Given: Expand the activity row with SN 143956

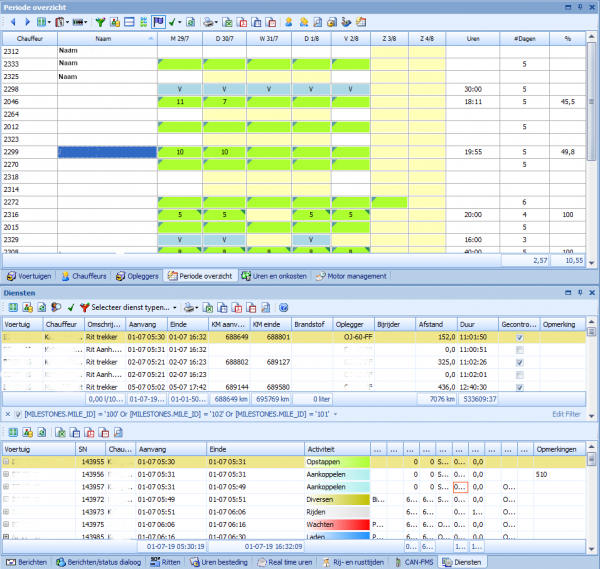Looking at the screenshot, I should (6, 474).
